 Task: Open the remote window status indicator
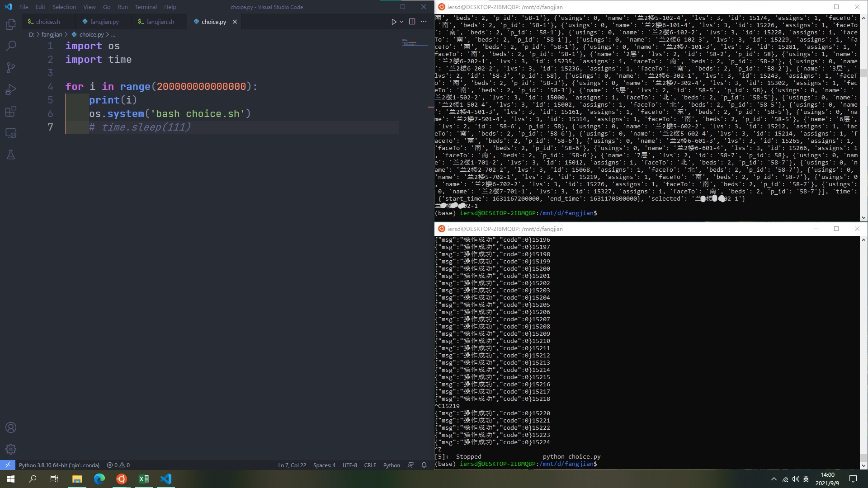click(8, 465)
